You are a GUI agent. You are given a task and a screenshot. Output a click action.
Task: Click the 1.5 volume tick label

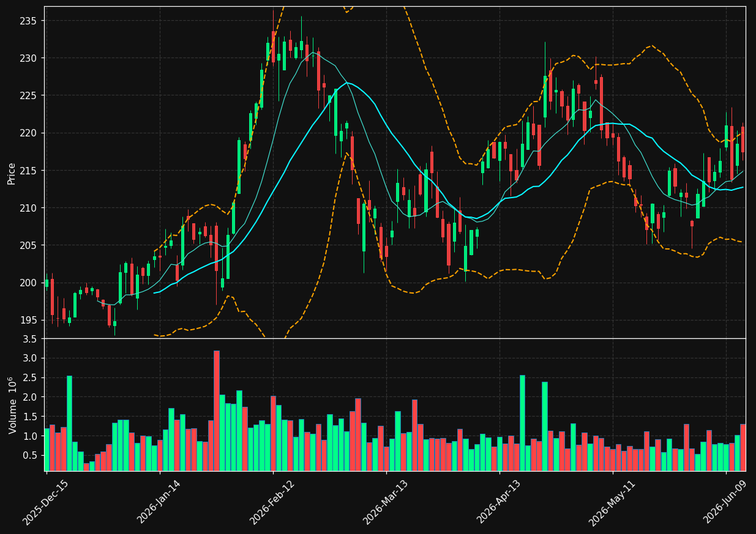(x=31, y=417)
